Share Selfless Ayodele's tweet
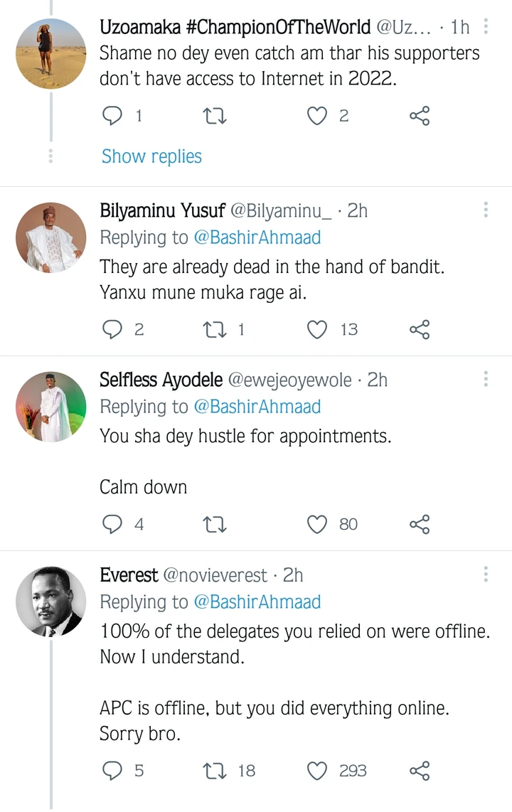512x812 pixels. pyautogui.click(x=420, y=525)
